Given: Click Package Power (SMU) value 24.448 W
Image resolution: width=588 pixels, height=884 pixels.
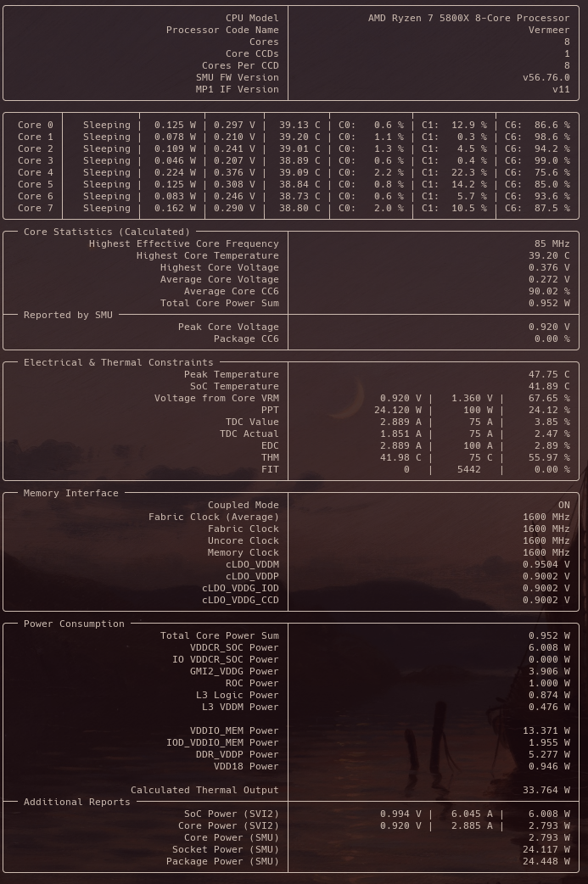Looking at the screenshot, I should 546,861.
